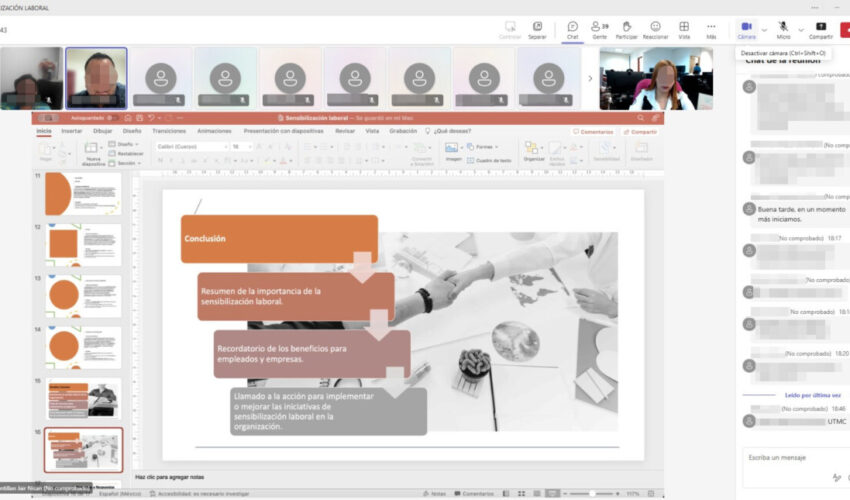Click the 'Recordatorio de los beneficios' box
Image resolution: width=850 pixels, height=500 pixels.
pyautogui.click(x=312, y=354)
